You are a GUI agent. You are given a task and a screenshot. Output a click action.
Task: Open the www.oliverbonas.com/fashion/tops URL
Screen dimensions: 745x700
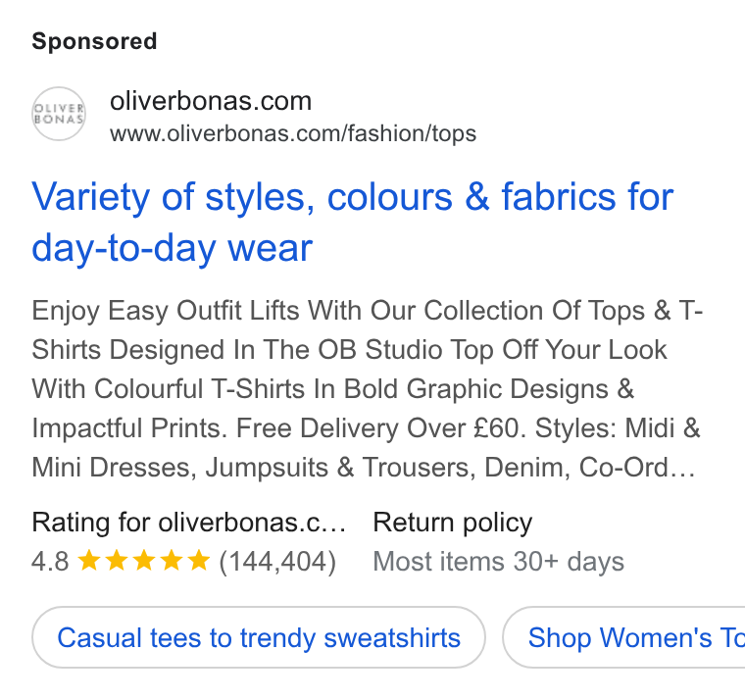click(x=293, y=133)
